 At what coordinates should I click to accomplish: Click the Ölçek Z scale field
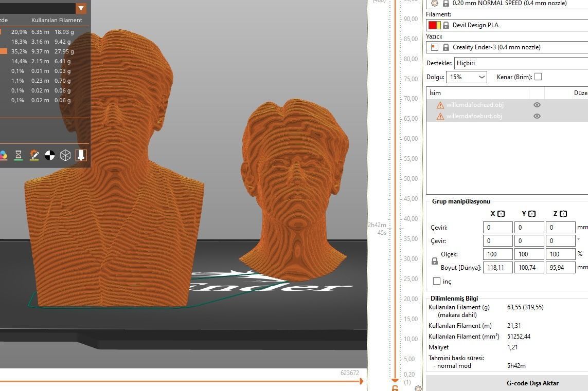[560, 254]
